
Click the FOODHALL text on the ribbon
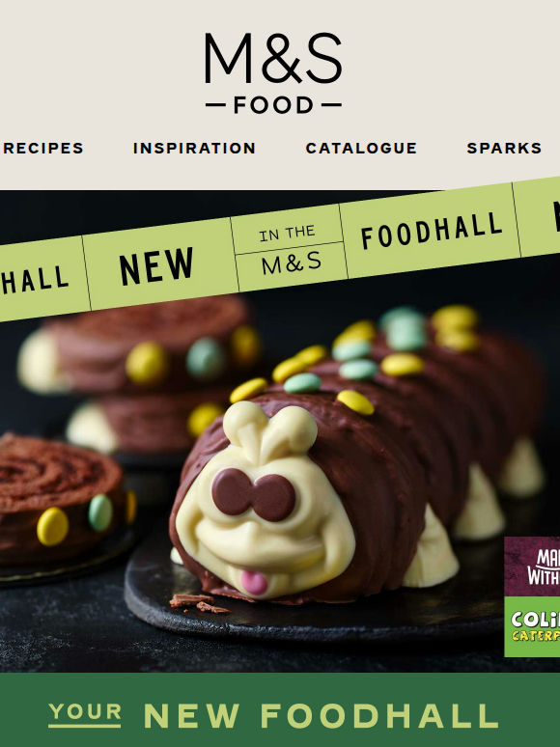432,230
